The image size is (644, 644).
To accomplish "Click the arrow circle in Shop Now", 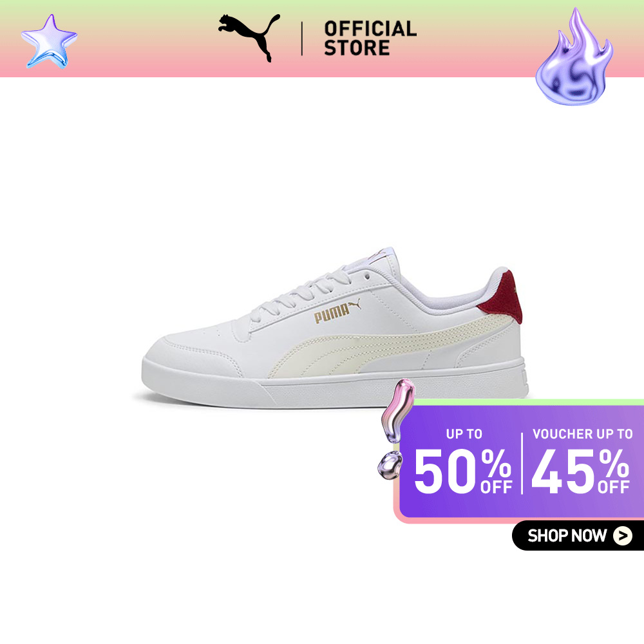I will pyautogui.click(x=623, y=536).
